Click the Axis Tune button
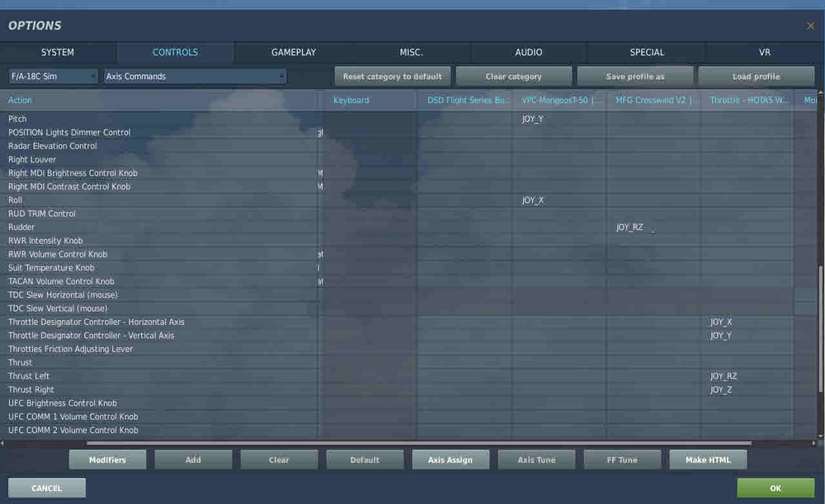The height and width of the screenshot is (504, 825). click(536, 459)
